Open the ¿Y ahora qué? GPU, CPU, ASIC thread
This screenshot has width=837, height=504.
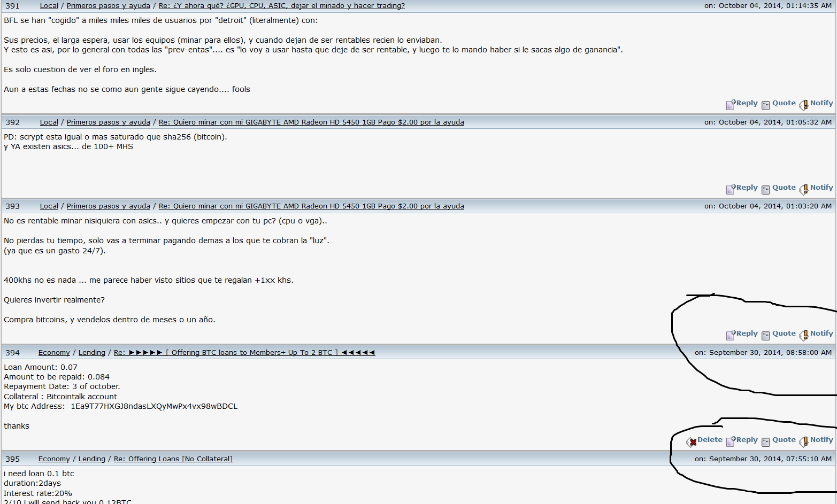tap(282, 6)
